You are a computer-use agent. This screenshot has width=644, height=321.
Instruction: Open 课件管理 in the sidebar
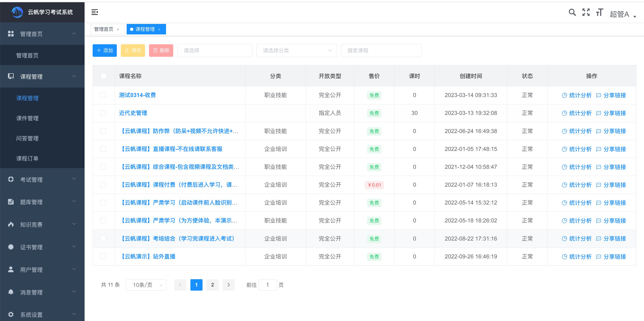(x=27, y=118)
